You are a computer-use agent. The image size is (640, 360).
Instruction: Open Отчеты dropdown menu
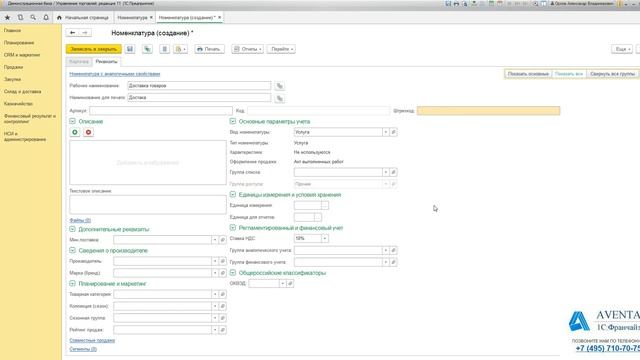pyautogui.click(x=247, y=49)
